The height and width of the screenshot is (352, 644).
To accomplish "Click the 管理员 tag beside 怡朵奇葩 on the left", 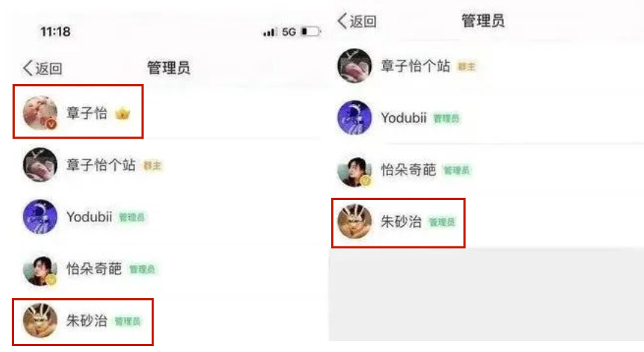I will point(142,269).
